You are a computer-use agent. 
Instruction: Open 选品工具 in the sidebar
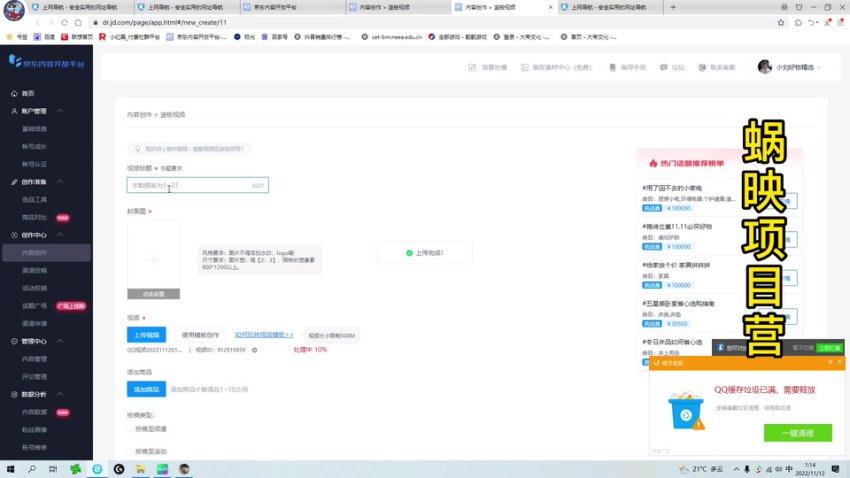pos(34,200)
